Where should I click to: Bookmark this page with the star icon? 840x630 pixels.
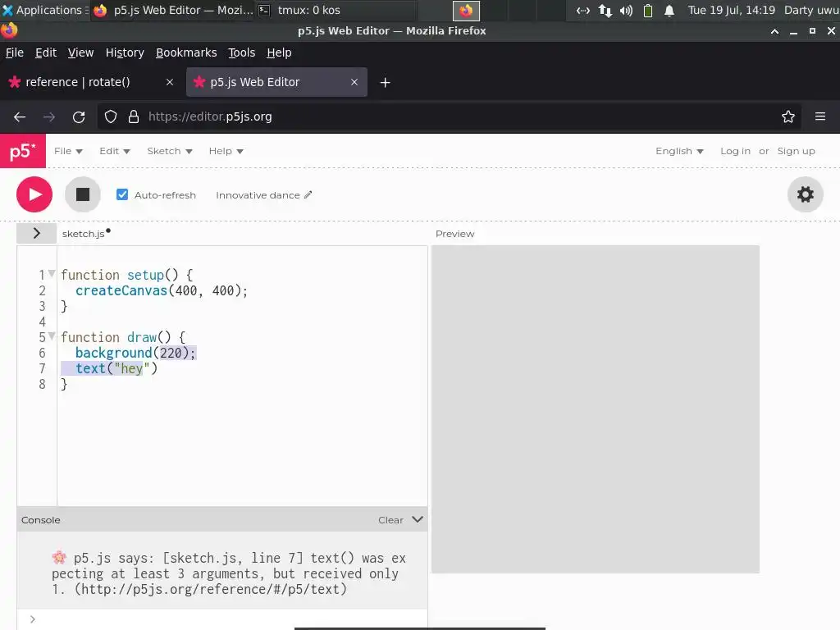pyautogui.click(x=787, y=116)
